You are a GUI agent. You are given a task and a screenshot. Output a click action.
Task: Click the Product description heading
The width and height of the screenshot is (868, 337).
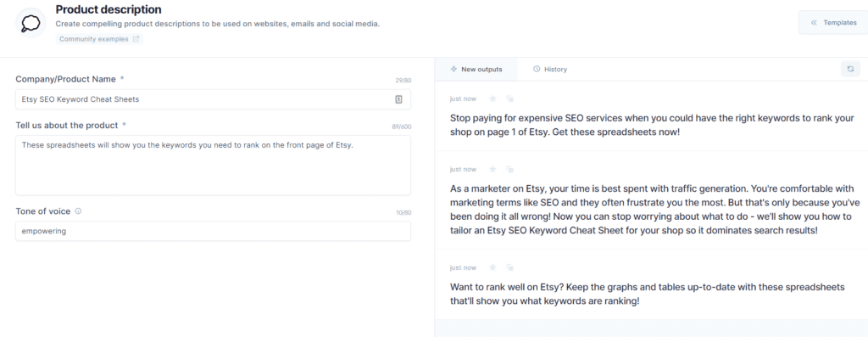(x=108, y=9)
